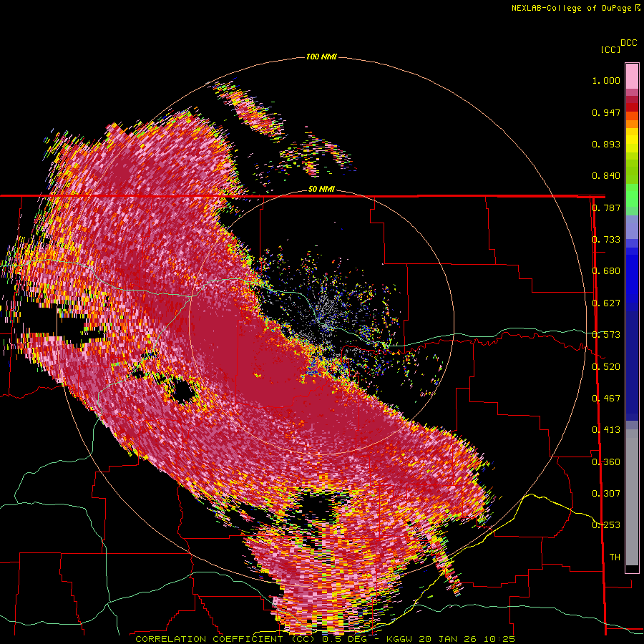The height and width of the screenshot is (644, 644).
Task: Click the 0.253 color scale value
Action: point(606,525)
